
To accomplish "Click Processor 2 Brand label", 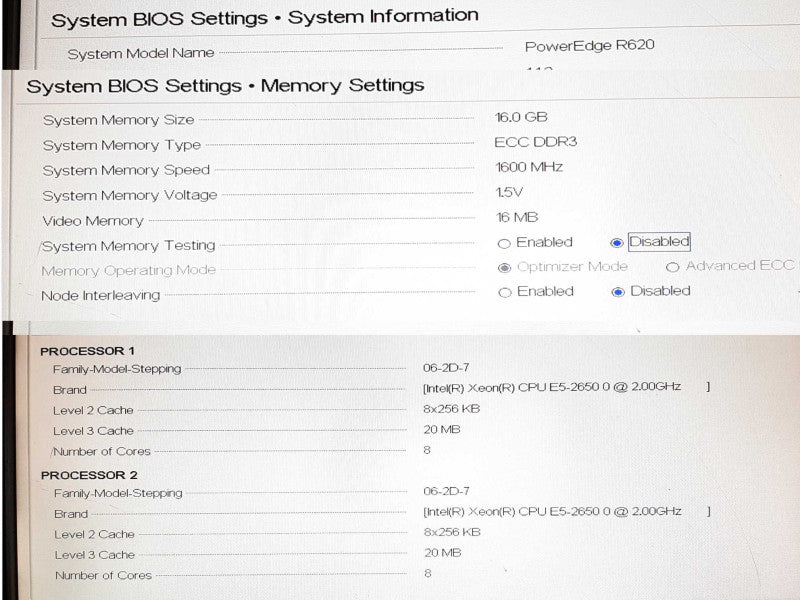I will 71,514.
